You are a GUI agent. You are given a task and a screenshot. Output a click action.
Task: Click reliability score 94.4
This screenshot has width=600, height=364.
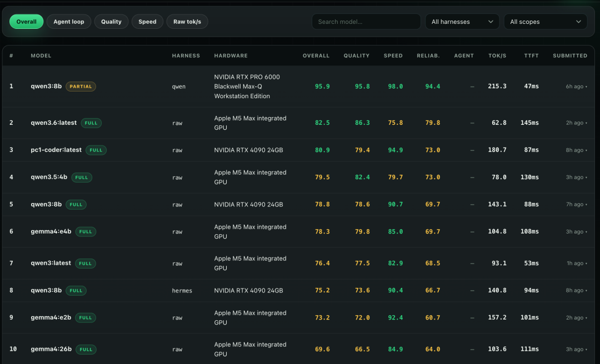pyautogui.click(x=433, y=87)
